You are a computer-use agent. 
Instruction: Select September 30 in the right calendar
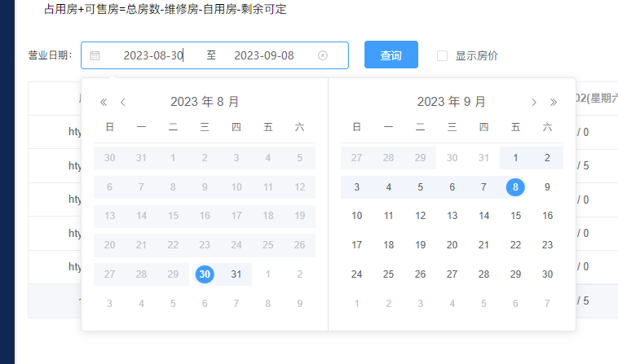547,274
